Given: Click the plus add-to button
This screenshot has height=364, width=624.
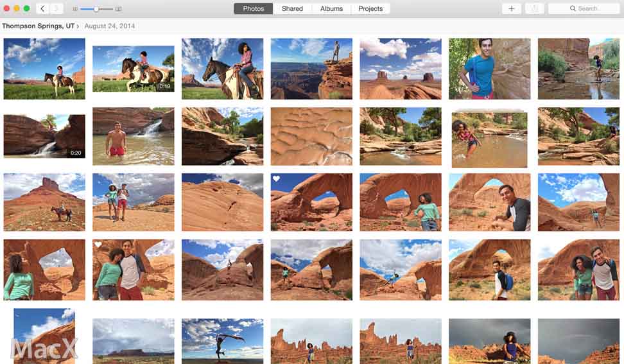Looking at the screenshot, I should [511, 9].
